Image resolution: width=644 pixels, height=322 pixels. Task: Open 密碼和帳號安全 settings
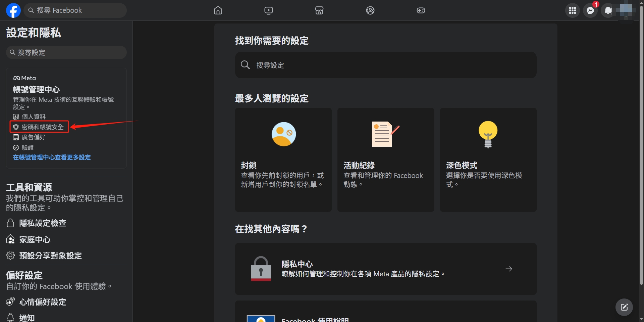point(43,127)
